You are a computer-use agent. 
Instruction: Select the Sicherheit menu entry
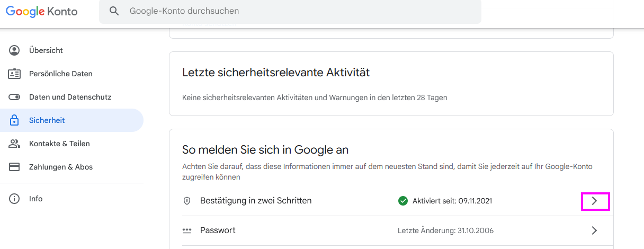[x=71, y=120]
